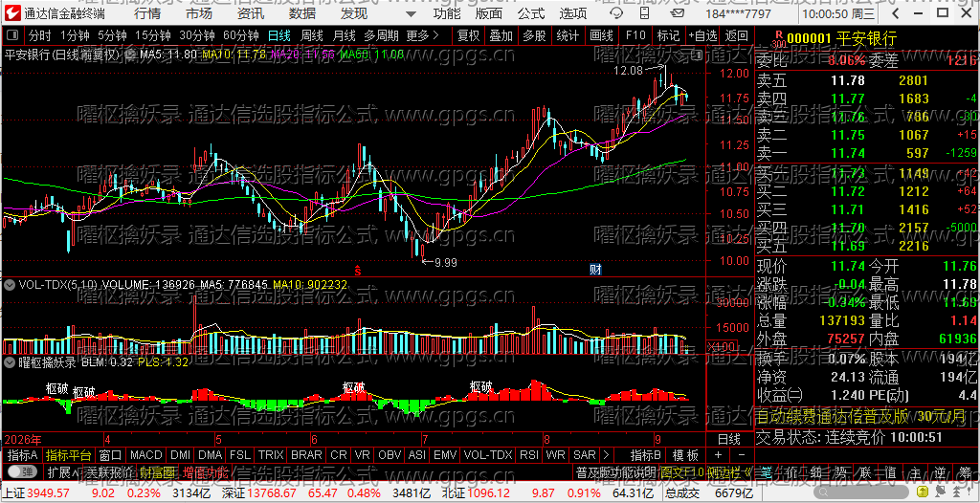Expand the 扩展 panel

62,471
